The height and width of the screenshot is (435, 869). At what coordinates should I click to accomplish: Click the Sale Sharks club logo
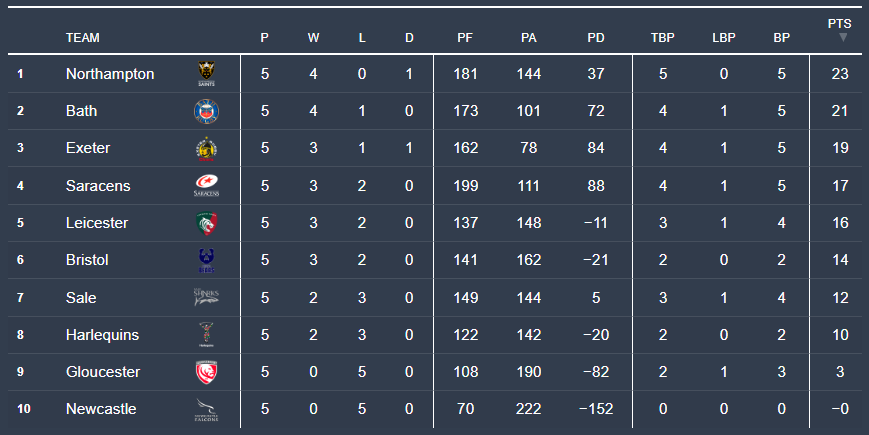(x=205, y=297)
